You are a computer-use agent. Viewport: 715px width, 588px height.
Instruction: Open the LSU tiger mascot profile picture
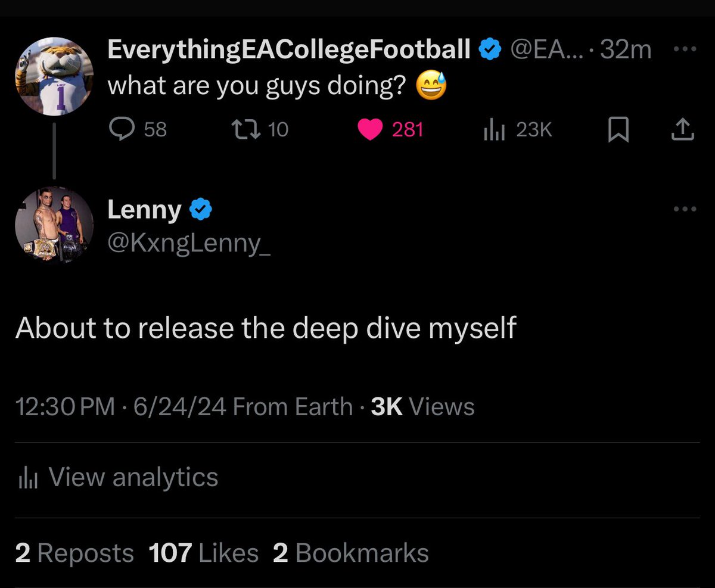tap(54, 76)
